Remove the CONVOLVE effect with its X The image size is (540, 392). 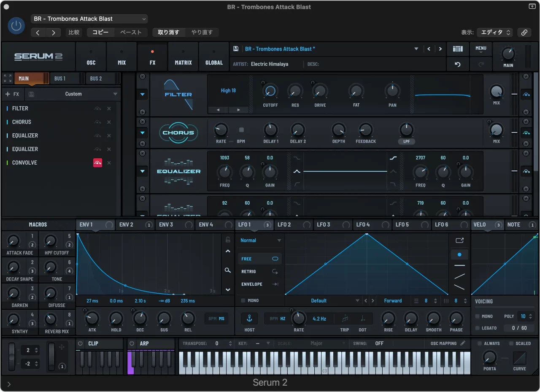tap(109, 163)
